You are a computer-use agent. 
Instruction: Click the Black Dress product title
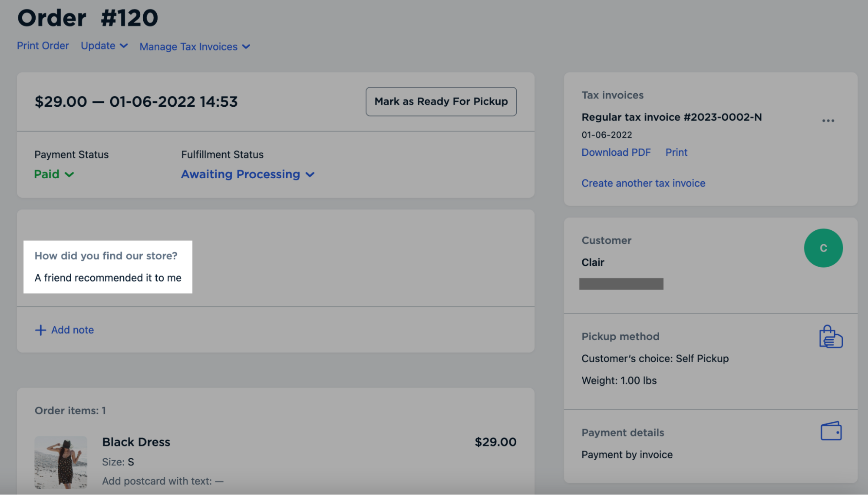[x=136, y=442]
